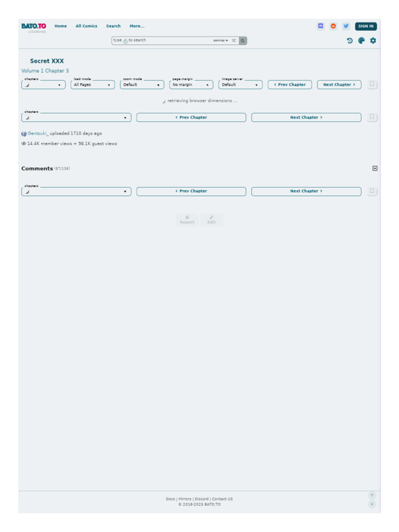Click Next Chapter below Comments
The image size is (399, 532).
coord(306,191)
